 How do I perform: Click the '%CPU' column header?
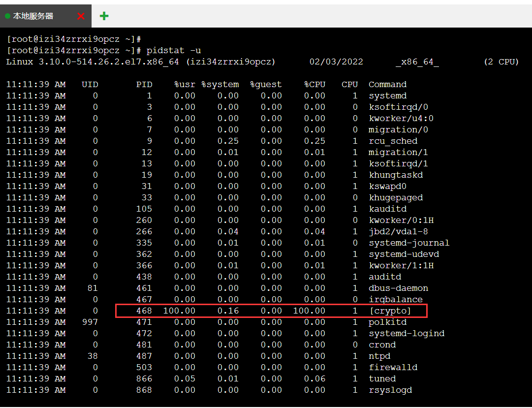tap(315, 85)
